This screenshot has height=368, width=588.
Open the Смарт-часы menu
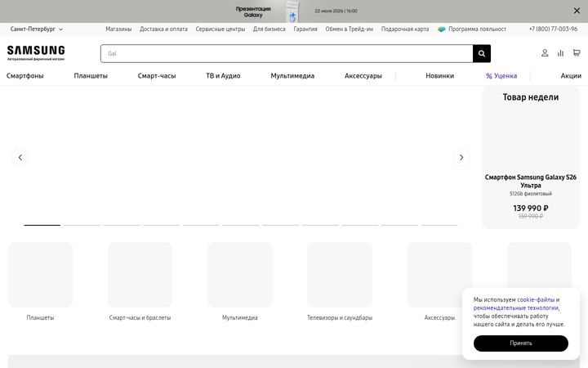pos(157,76)
